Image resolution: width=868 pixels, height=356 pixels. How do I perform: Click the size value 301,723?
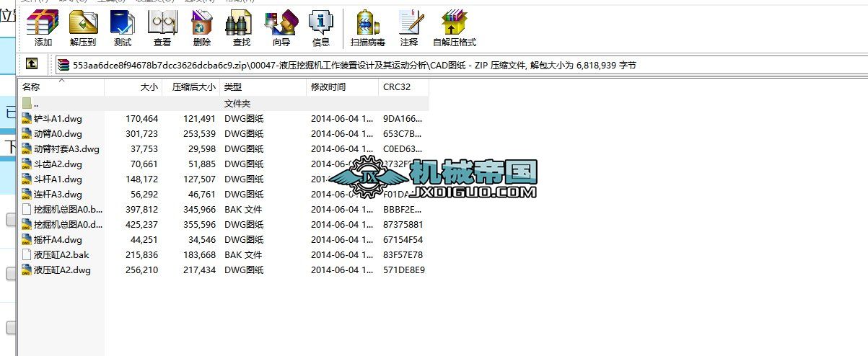[x=141, y=134]
